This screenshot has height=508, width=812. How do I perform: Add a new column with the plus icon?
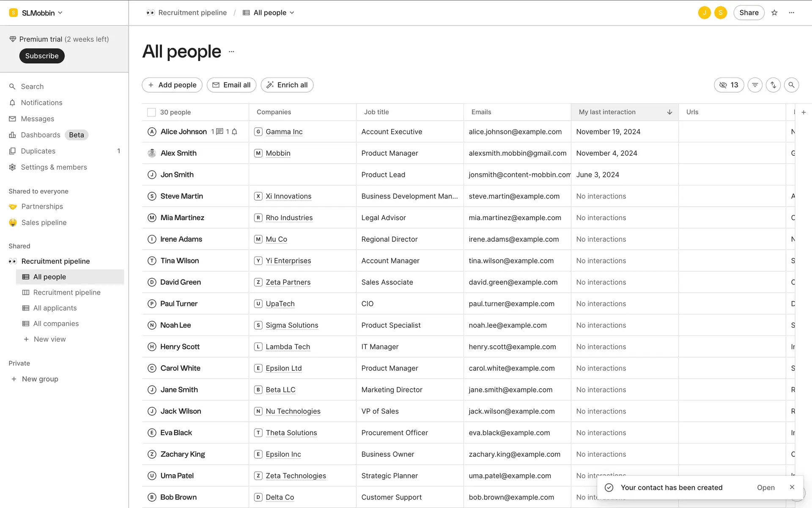click(804, 112)
